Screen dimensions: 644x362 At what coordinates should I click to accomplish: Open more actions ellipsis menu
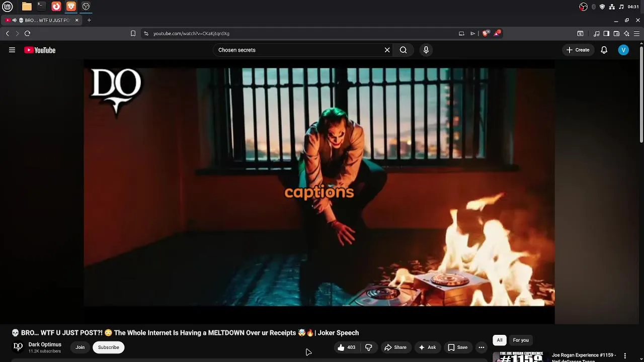click(481, 347)
